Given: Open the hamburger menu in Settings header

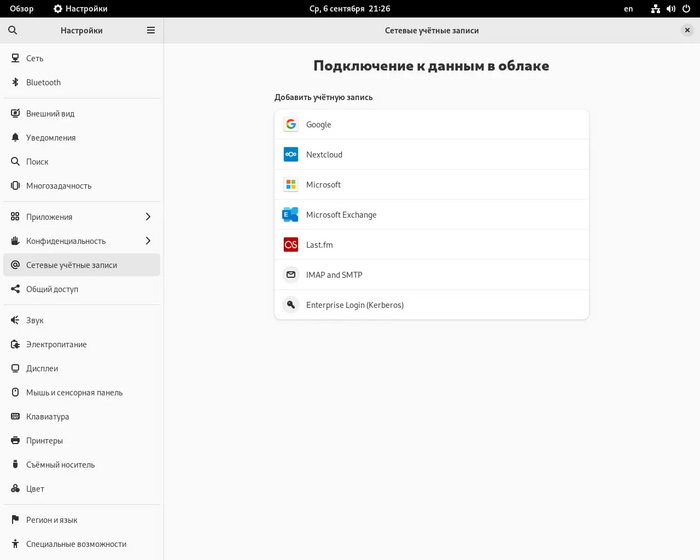Looking at the screenshot, I should [x=151, y=30].
